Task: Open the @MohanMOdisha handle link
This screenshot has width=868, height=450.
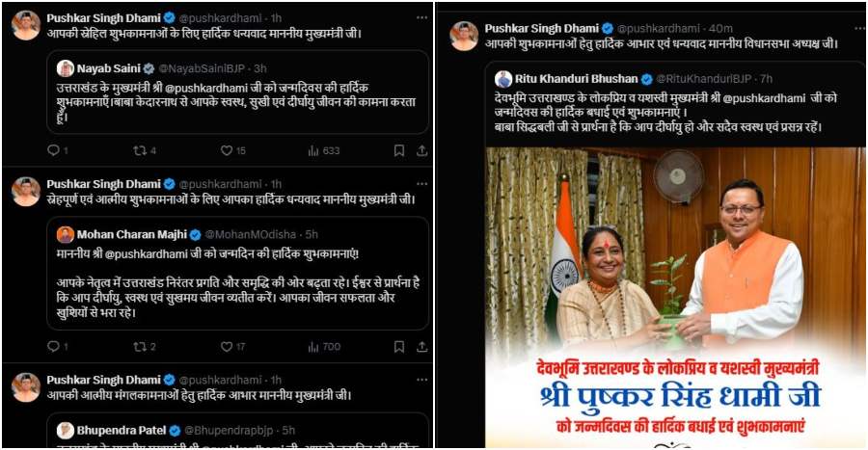Action: point(251,234)
